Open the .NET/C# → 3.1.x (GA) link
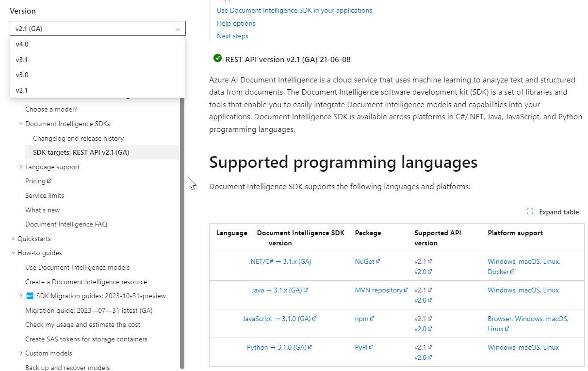588x371 pixels. pos(280,261)
